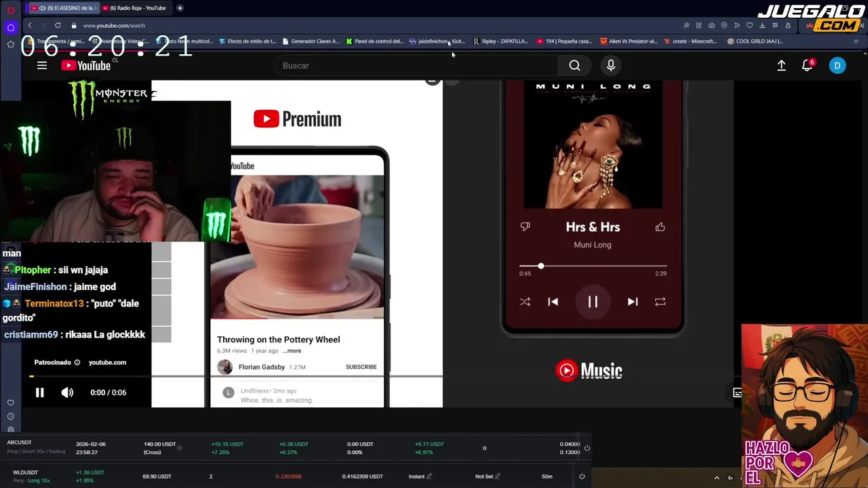Viewport: 868px width, 488px height.
Task: Open YouTube notifications bell
Action: pyautogui.click(x=807, y=65)
